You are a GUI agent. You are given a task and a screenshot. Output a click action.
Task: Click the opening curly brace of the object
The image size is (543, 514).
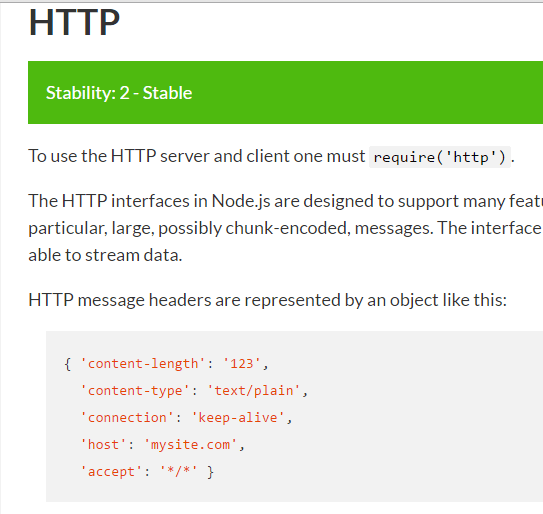click(x=68, y=364)
